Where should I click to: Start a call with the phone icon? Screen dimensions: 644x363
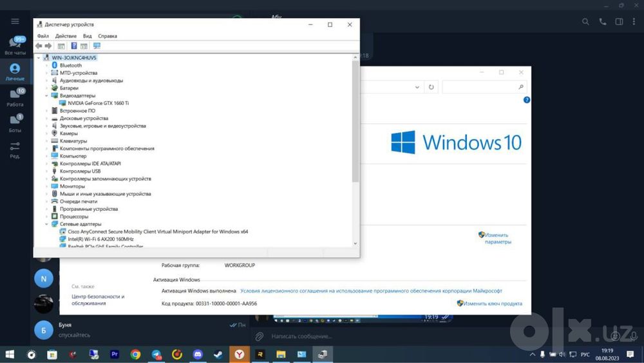(x=603, y=22)
